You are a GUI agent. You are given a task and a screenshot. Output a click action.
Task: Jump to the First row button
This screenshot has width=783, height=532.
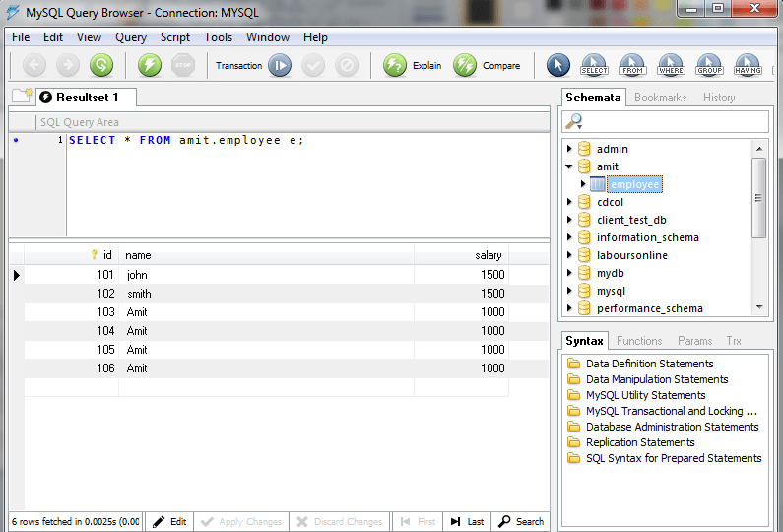click(x=418, y=521)
